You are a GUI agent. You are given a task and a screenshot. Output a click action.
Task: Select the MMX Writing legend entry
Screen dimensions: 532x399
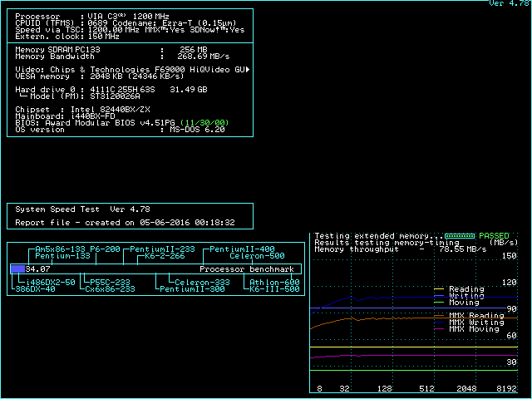click(x=475, y=323)
